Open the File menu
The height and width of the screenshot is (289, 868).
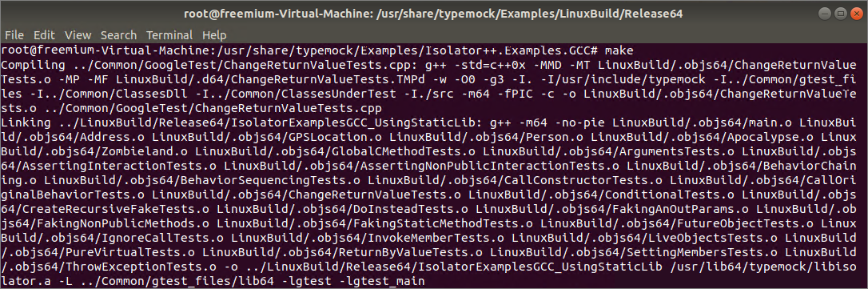pyautogui.click(x=14, y=35)
